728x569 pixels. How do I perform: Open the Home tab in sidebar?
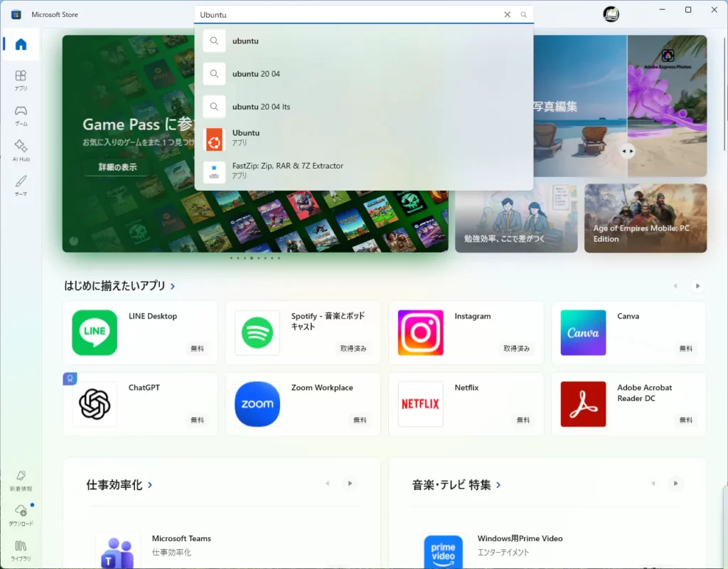point(21,45)
